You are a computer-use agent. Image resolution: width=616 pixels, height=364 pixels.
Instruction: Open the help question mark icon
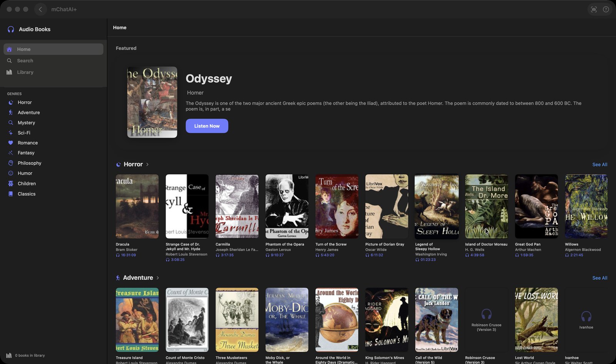click(606, 9)
